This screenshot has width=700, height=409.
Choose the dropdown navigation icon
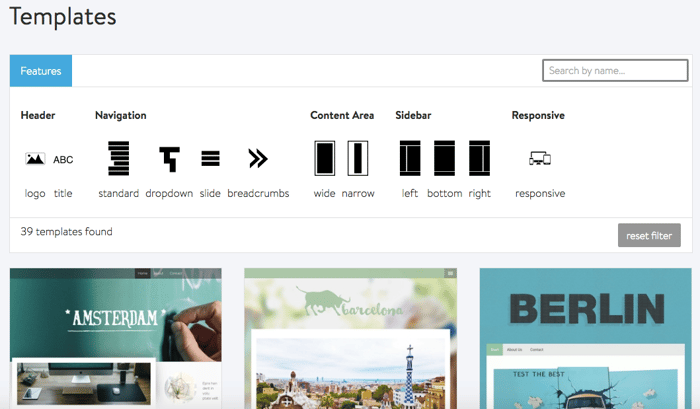coord(169,159)
